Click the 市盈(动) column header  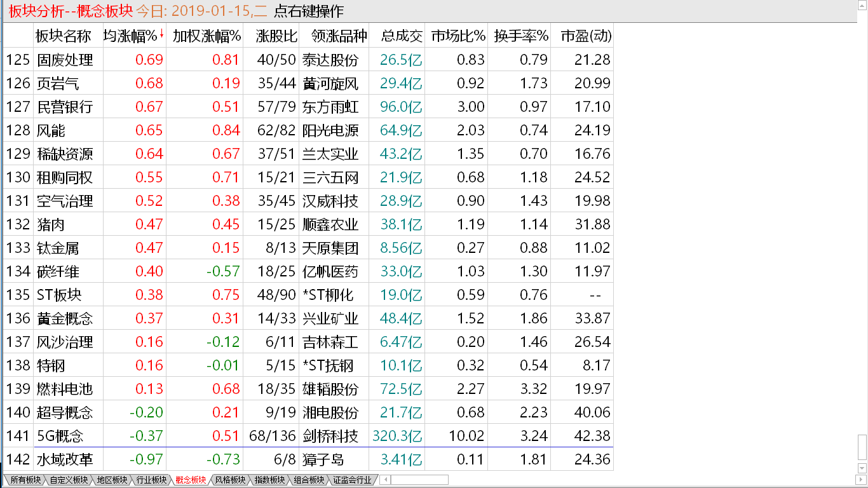point(586,36)
